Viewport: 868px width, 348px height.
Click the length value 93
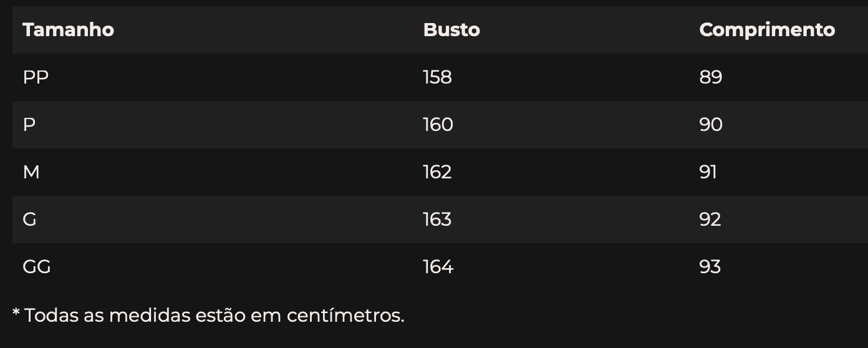[710, 267]
